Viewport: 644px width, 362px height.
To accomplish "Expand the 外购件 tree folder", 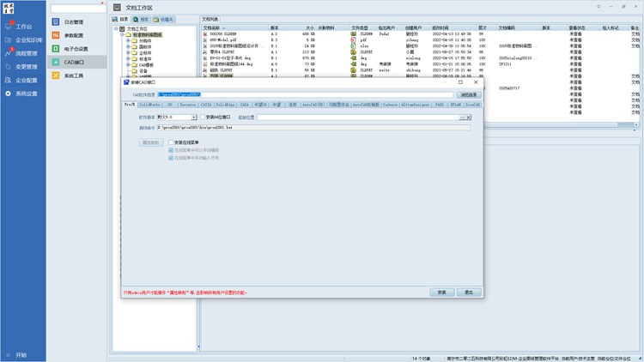I will pos(128,40).
